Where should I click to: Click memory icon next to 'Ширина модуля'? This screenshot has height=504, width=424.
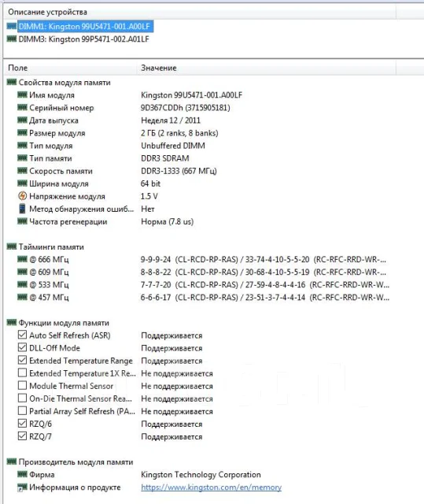pos(22,183)
